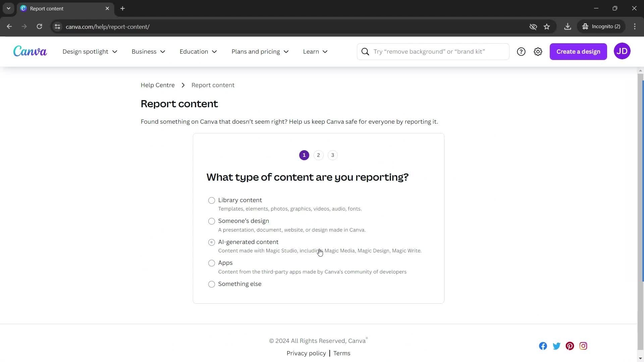
Task: Click the Help Centre breadcrumb link
Action: tap(157, 84)
